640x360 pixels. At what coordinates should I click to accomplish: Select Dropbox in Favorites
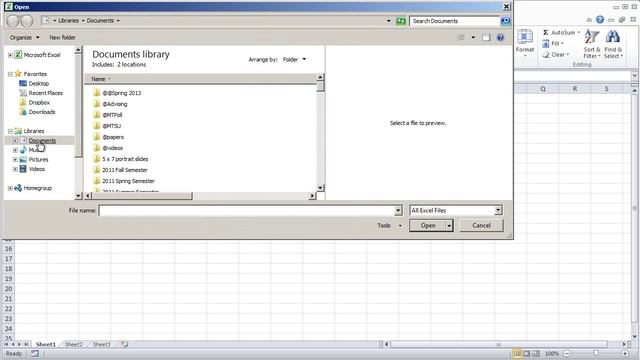(35, 102)
